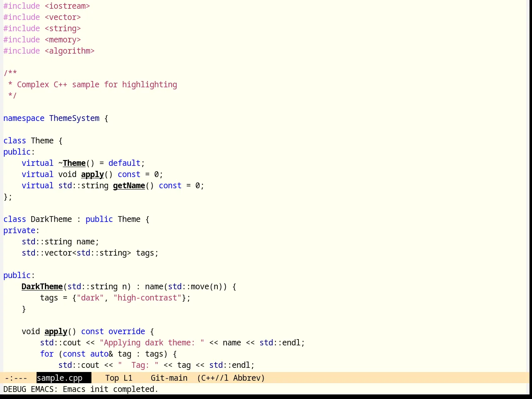
Task: Click 'apply' in the virtual void declaration
Action: [x=92, y=174]
